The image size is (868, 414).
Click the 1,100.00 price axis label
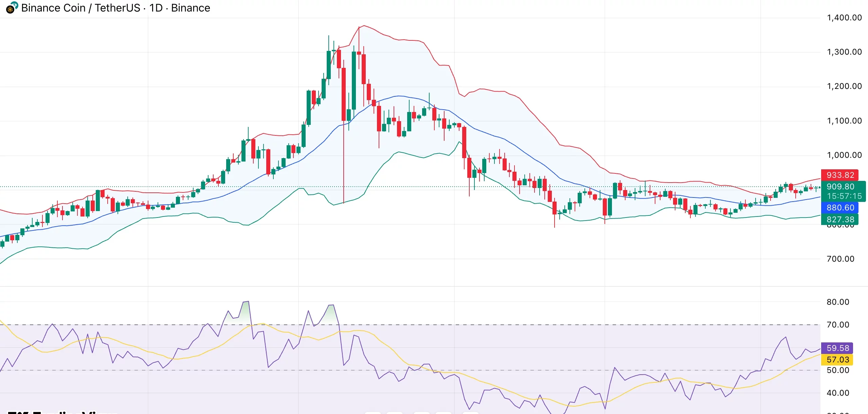click(x=844, y=121)
